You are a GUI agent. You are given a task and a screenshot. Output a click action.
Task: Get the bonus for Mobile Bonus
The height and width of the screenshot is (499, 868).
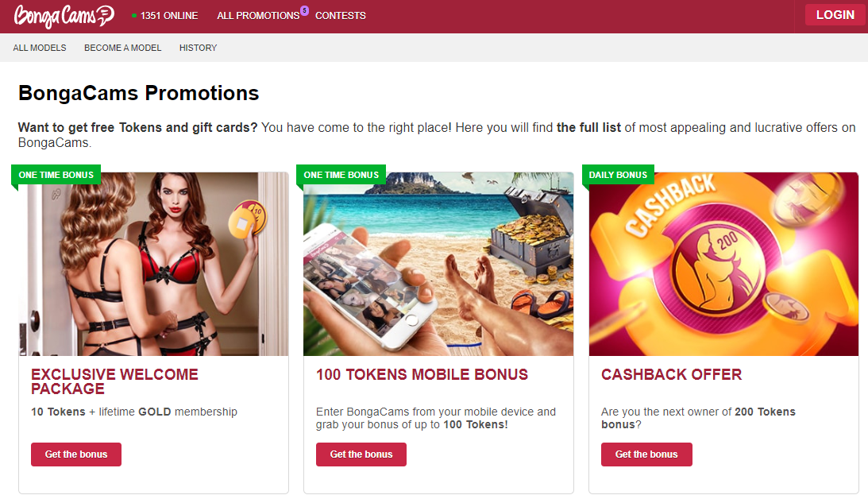point(361,455)
